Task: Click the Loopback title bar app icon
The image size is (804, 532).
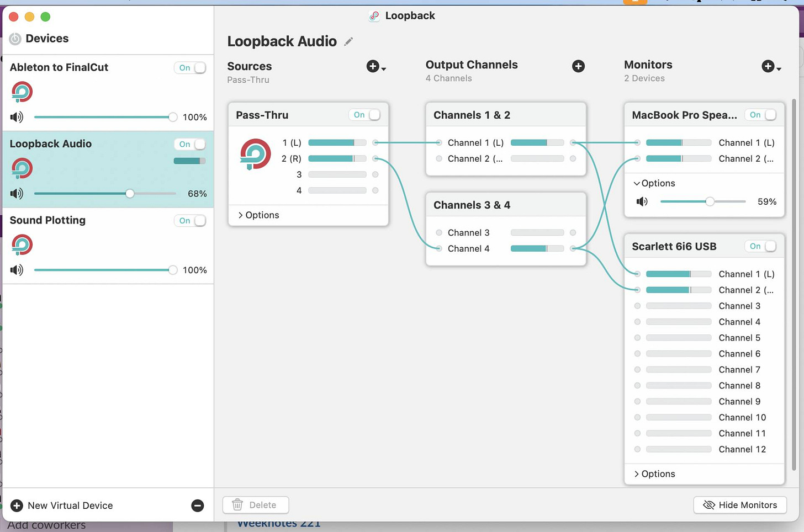Action: point(374,16)
